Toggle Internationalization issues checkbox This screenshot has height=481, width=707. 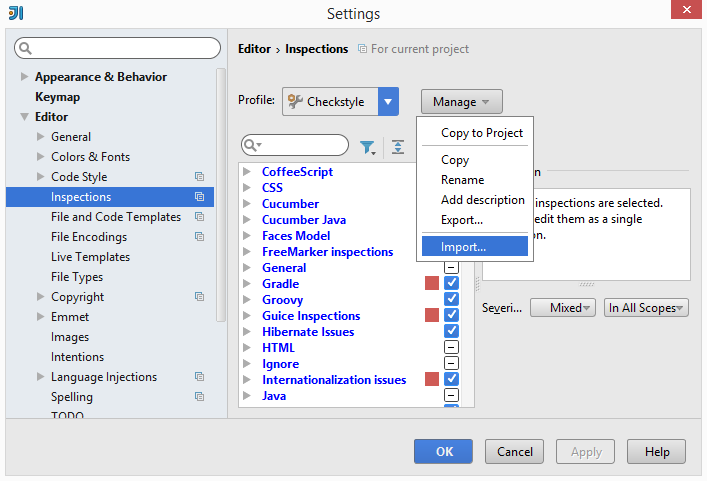[x=451, y=379]
